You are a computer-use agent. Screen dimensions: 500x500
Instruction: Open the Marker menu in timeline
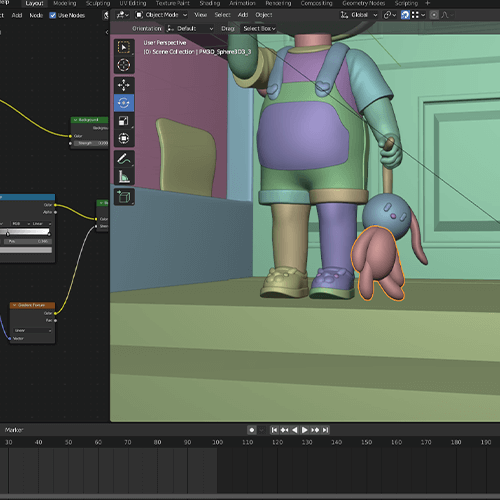(x=14, y=430)
